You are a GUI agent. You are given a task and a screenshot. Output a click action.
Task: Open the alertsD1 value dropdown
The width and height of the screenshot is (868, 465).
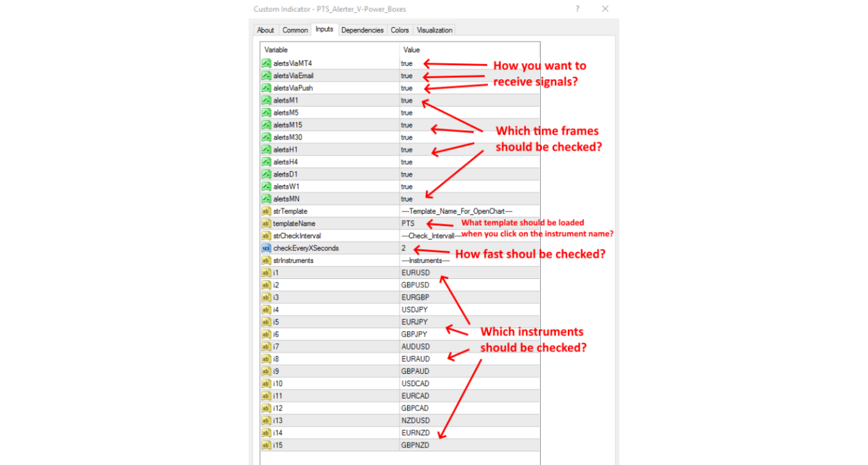pos(407,174)
